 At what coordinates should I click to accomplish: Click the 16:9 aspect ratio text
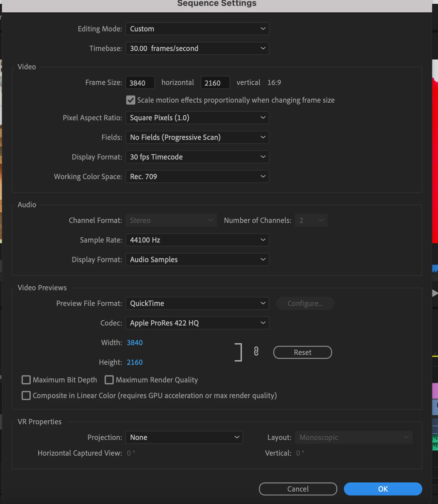(274, 82)
